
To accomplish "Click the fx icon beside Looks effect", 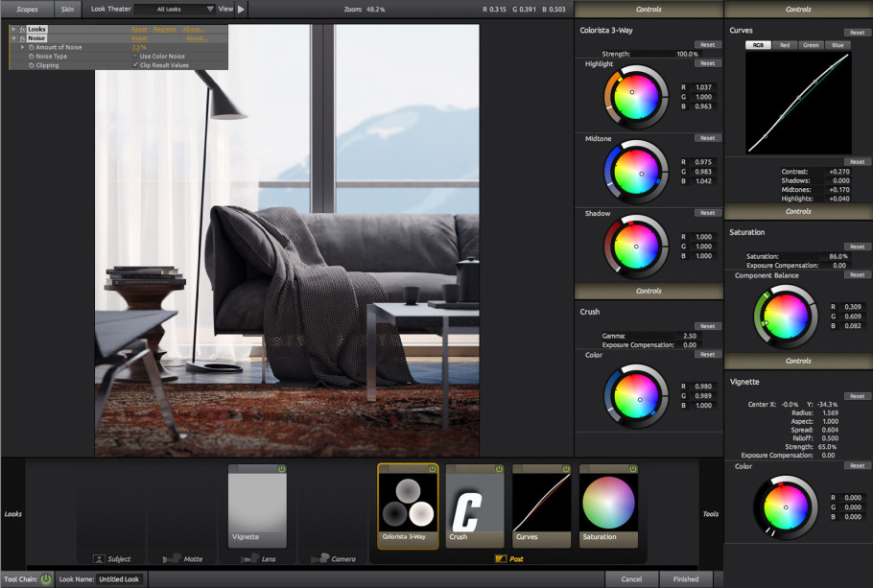I will coord(23,29).
